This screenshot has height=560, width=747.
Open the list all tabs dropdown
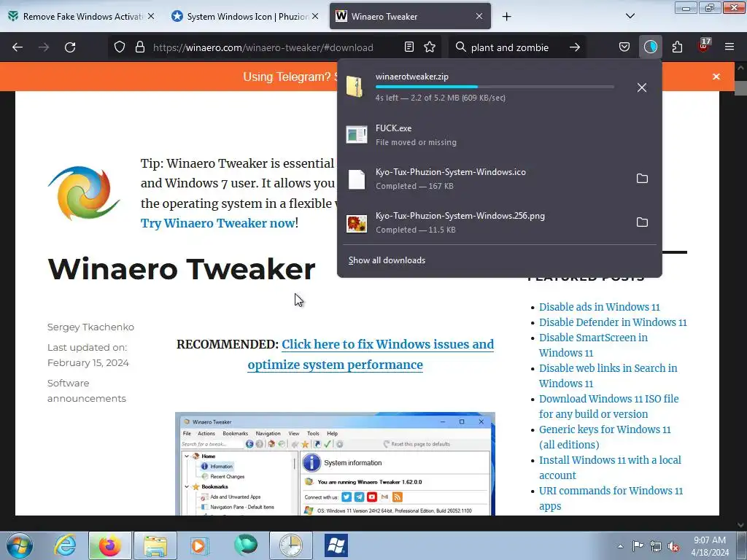630,16
